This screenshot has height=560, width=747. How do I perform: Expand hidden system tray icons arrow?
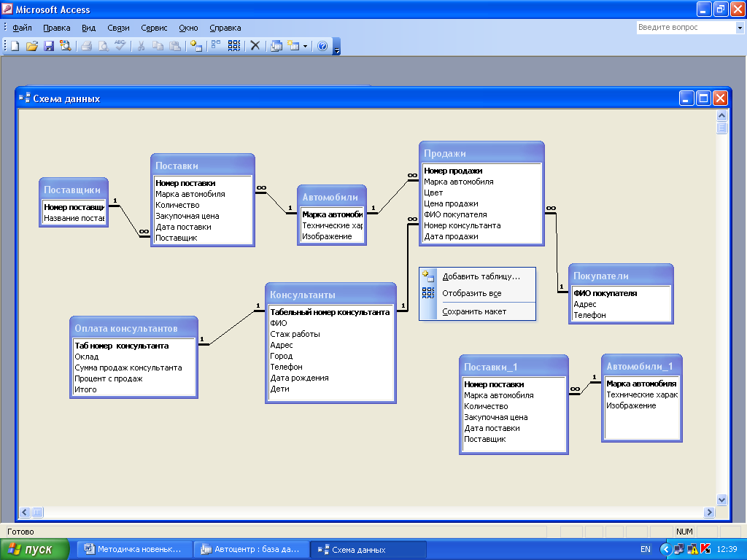pyautogui.click(x=665, y=550)
